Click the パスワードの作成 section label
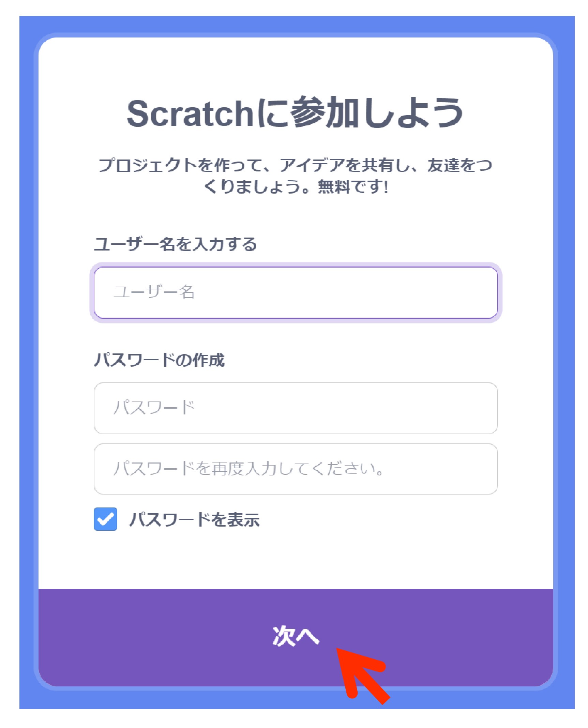The height and width of the screenshot is (728, 588). tap(159, 360)
